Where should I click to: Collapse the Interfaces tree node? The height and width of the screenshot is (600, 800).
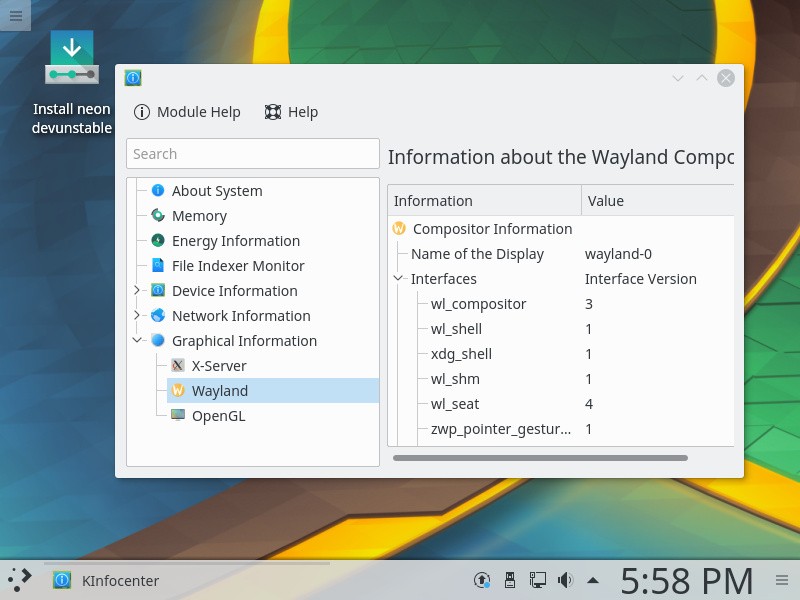pos(398,278)
